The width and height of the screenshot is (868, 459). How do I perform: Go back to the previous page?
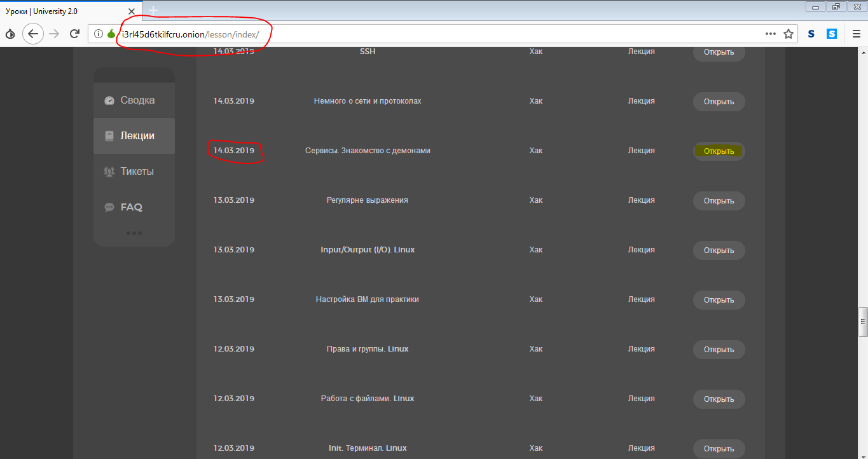point(33,34)
